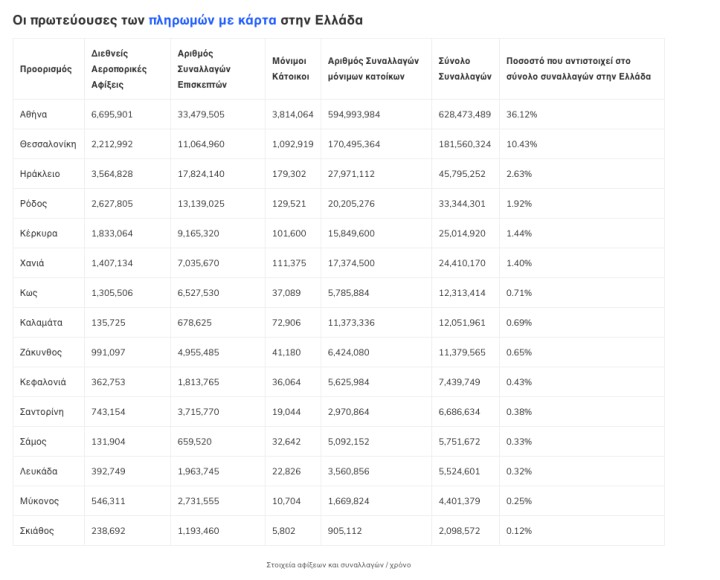Select the 'Ηράκλειο' destination cell
Image resolution: width=720 pixels, height=580 pixels.
[x=40, y=174]
